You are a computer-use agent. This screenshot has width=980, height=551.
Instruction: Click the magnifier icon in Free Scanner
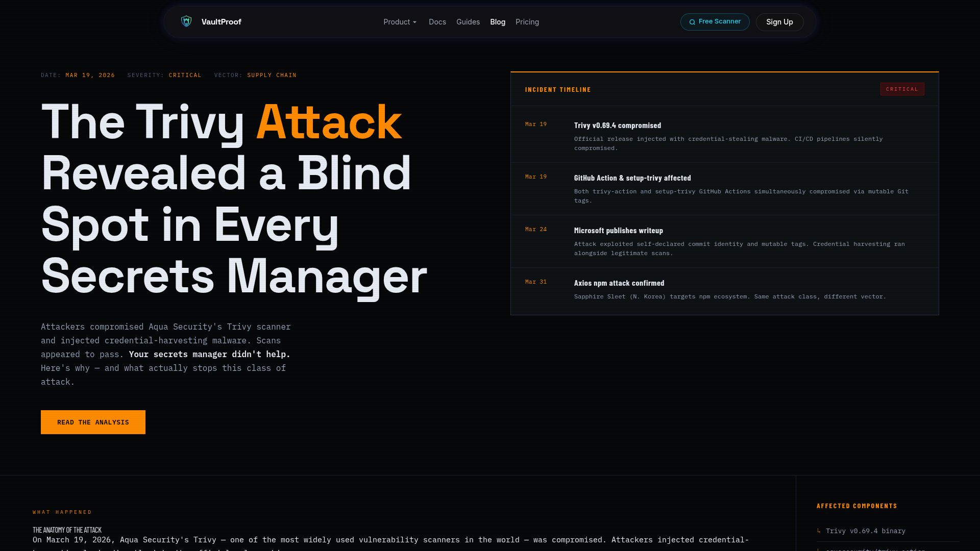click(692, 22)
